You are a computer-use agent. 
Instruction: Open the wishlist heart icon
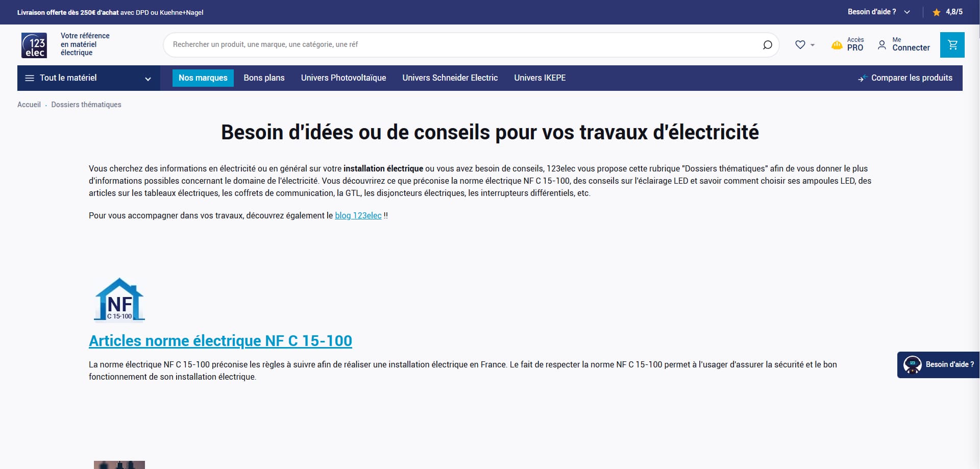click(800, 45)
